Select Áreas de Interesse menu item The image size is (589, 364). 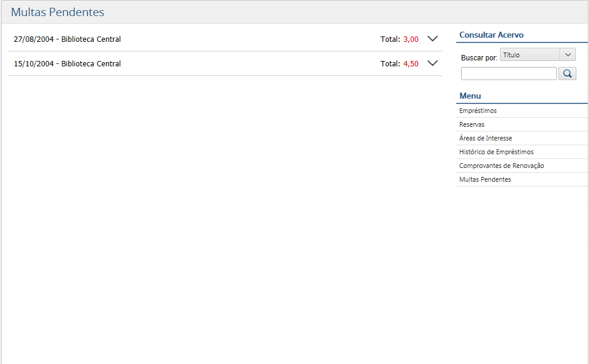click(x=486, y=138)
